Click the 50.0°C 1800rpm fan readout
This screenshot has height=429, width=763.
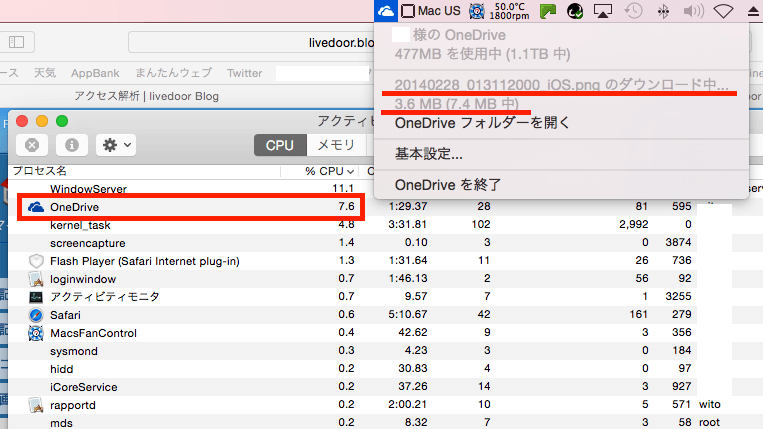pyautogui.click(x=509, y=11)
